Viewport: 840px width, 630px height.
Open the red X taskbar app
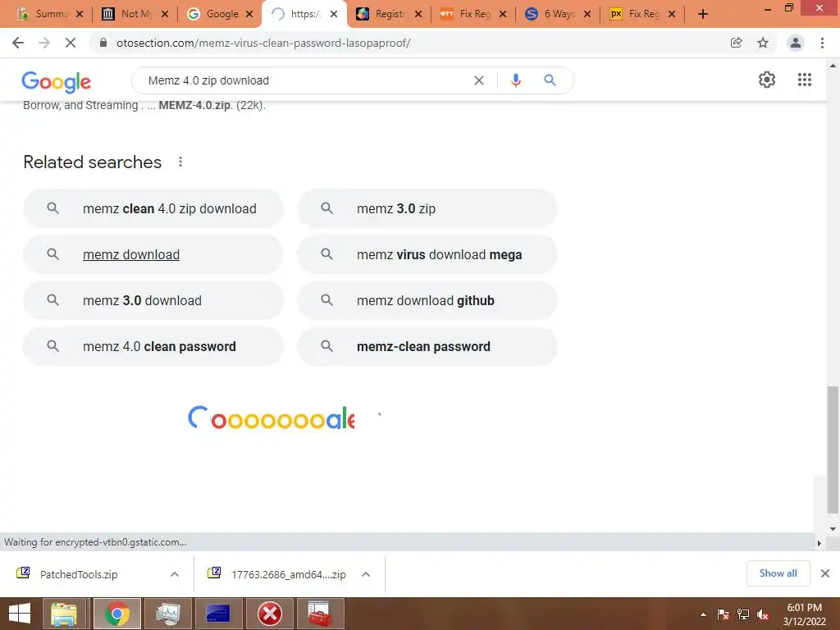pyautogui.click(x=270, y=614)
